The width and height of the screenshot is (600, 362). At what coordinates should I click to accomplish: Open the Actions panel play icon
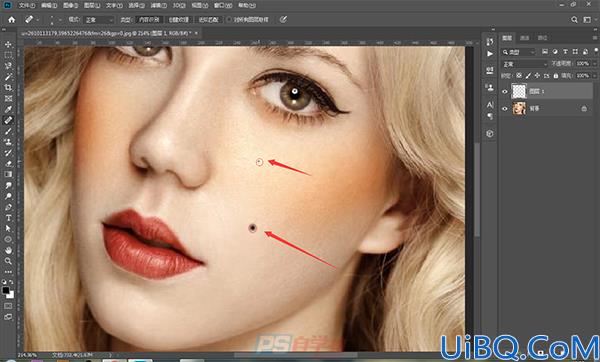coord(490,54)
